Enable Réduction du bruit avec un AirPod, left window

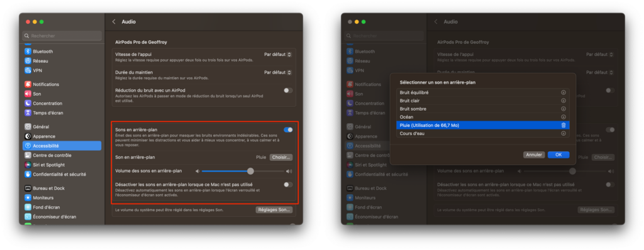[288, 90]
